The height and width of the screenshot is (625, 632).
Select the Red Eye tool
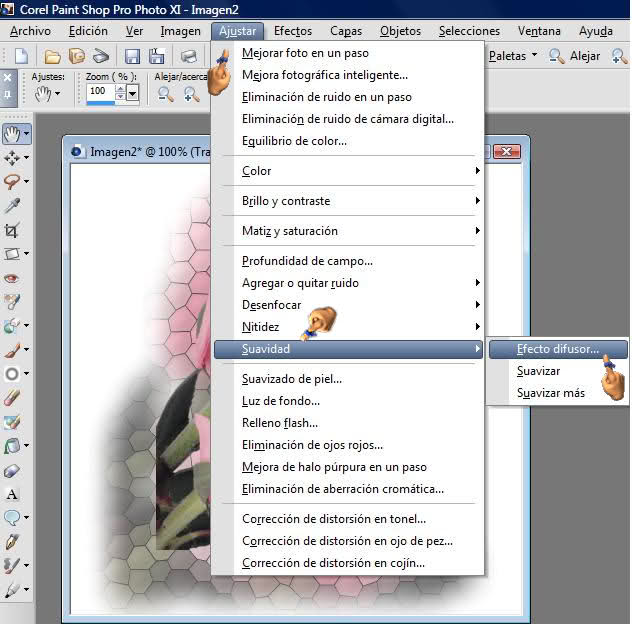pos(12,278)
